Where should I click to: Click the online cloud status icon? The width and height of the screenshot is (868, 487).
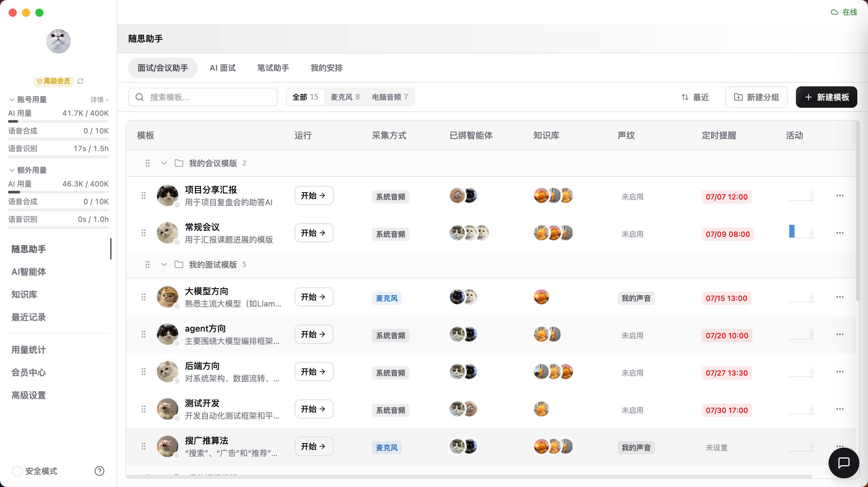[834, 12]
